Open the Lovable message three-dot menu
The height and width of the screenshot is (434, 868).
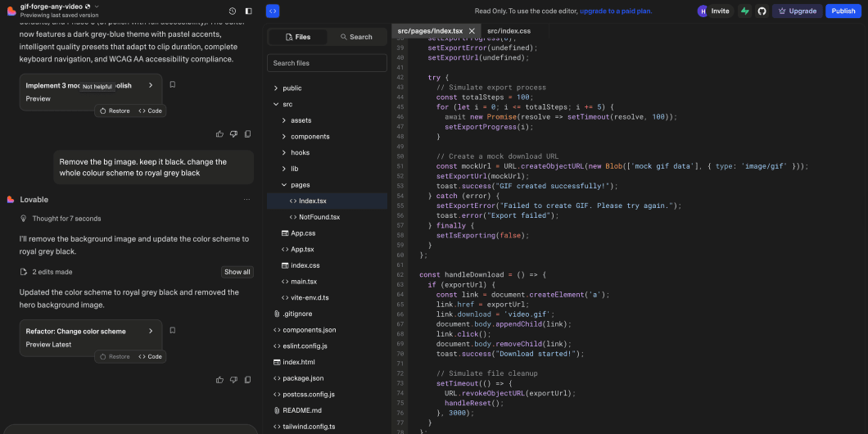[x=246, y=200]
